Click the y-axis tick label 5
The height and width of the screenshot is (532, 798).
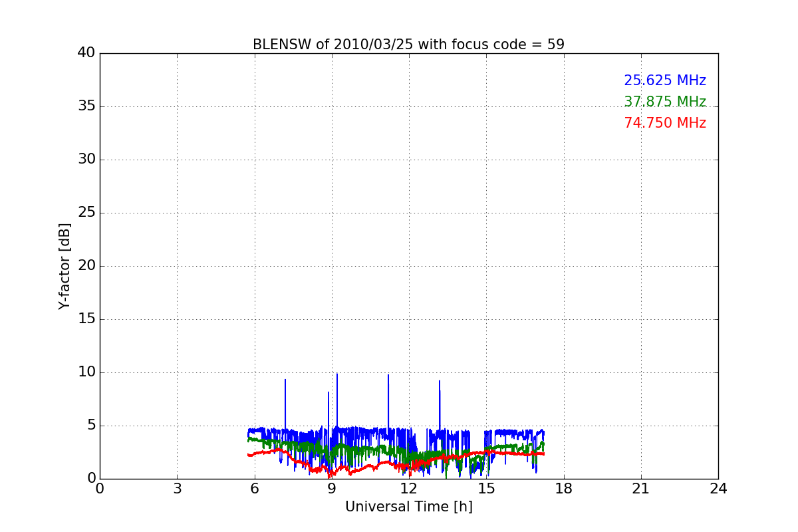point(91,426)
